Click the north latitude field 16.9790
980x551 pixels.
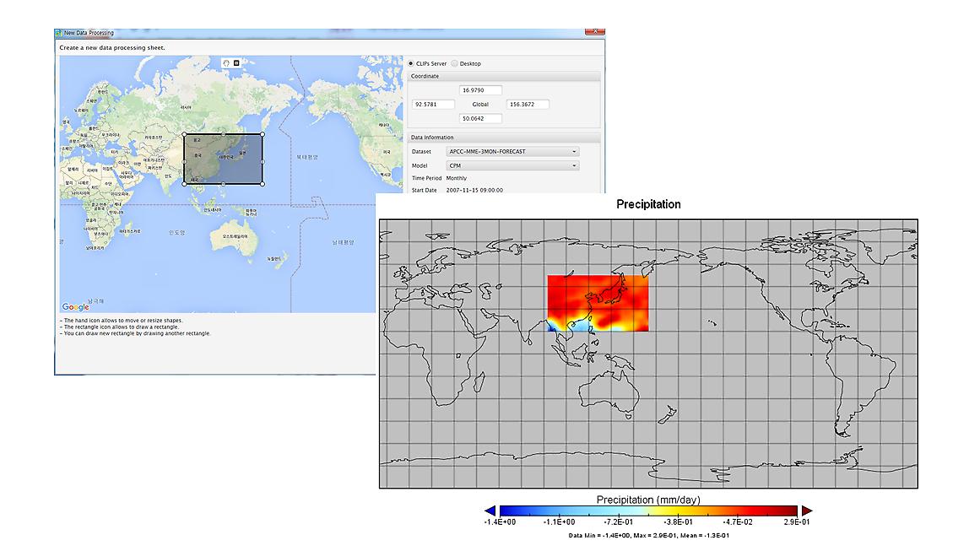point(480,90)
